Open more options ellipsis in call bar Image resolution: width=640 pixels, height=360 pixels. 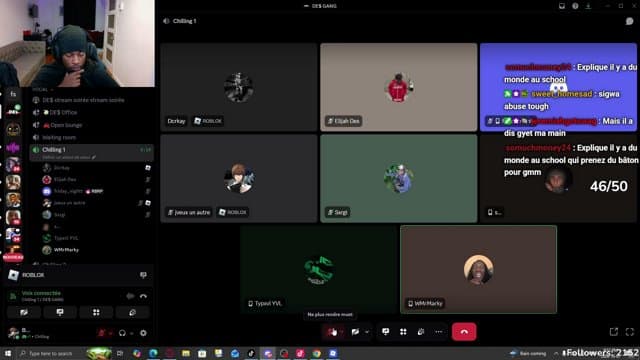[438, 332]
